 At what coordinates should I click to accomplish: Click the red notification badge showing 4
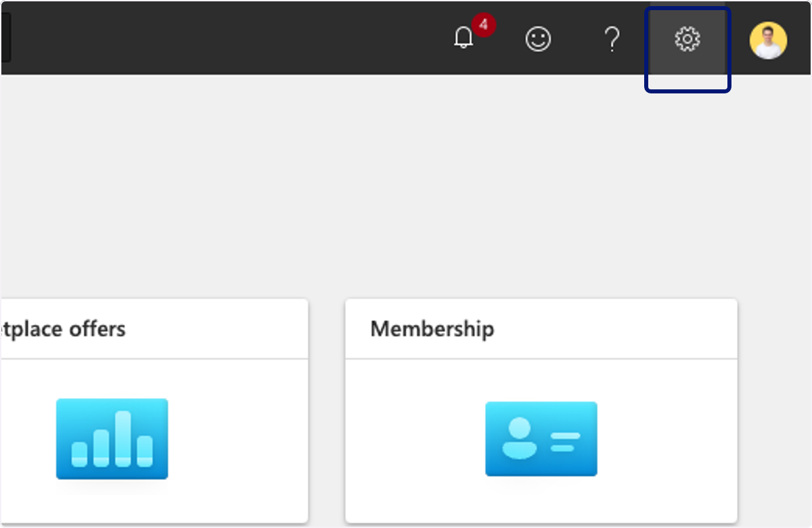[x=483, y=25]
